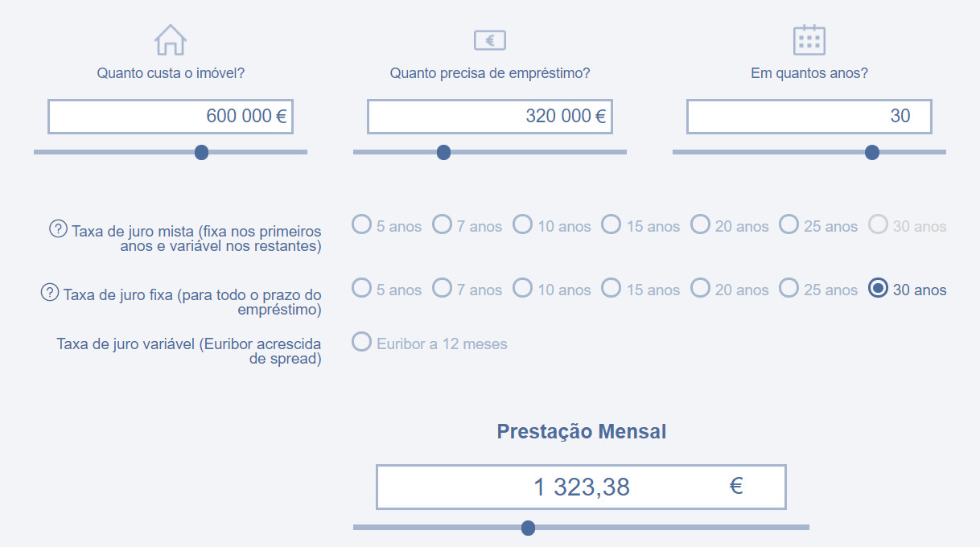Select 25 anos for fixed interest rate
The image size is (980, 547).
(x=789, y=288)
